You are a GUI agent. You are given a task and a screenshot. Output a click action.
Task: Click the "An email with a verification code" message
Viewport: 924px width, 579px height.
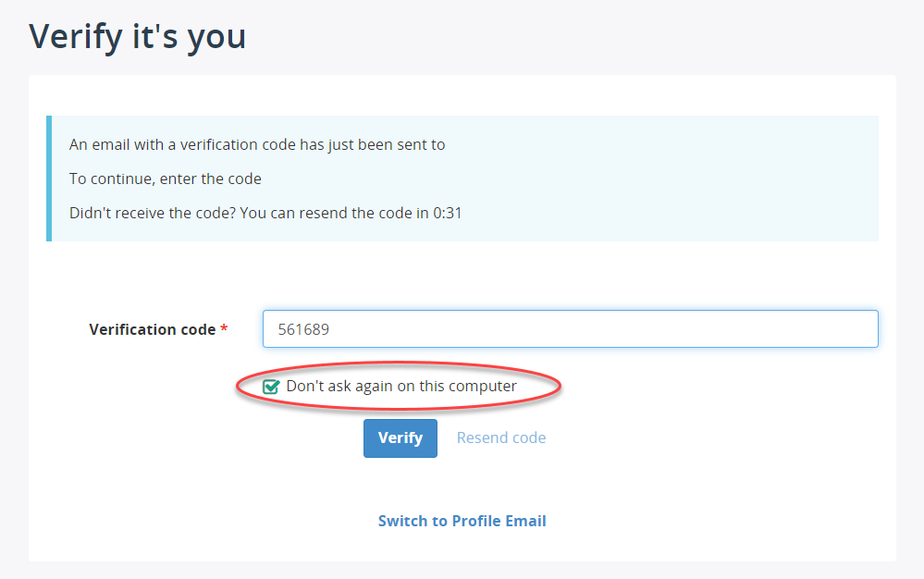point(257,144)
